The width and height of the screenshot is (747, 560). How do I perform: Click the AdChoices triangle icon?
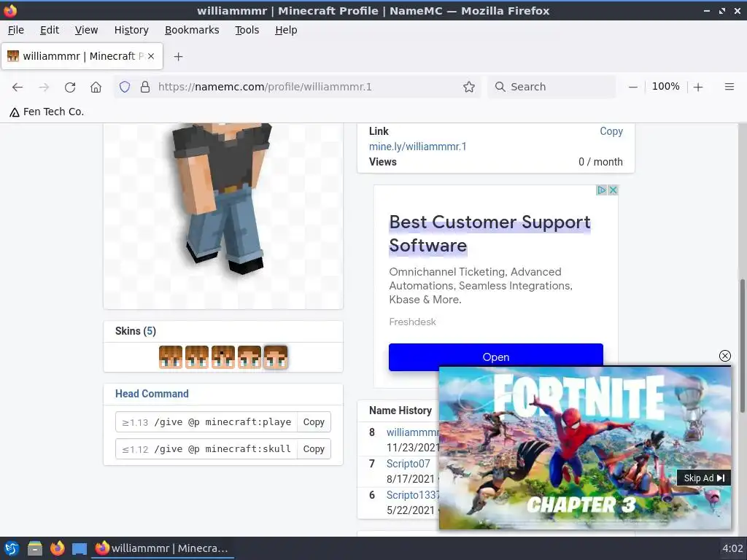(x=602, y=190)
